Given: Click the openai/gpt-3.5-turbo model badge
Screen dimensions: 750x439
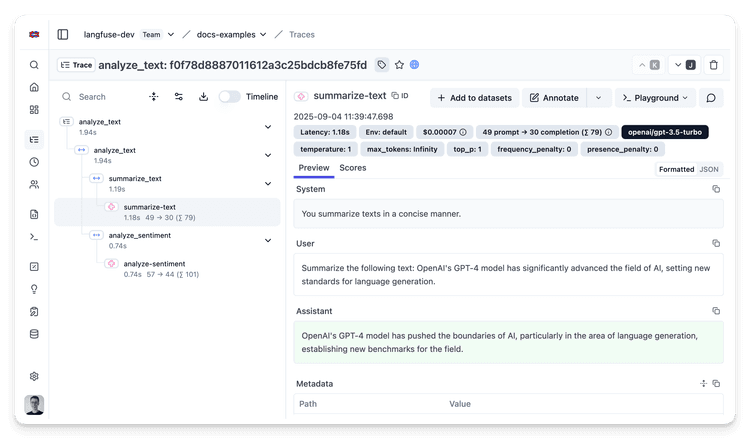Looking at the screenshot, I should click(x=665, y=132).
